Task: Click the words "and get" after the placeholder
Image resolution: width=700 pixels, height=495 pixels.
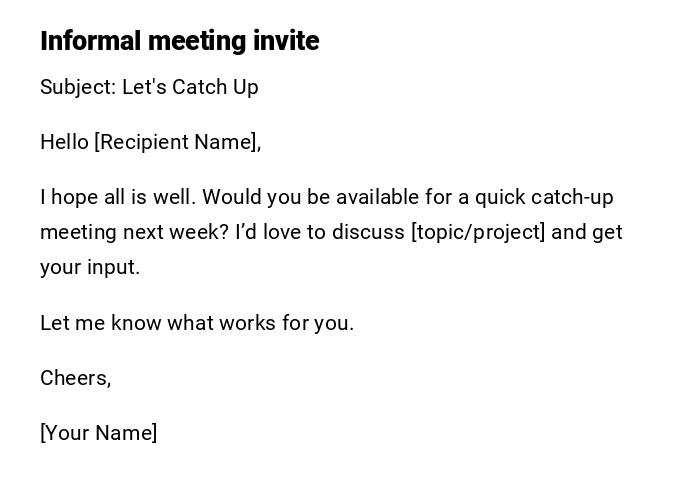Action: tap(587, 232)
